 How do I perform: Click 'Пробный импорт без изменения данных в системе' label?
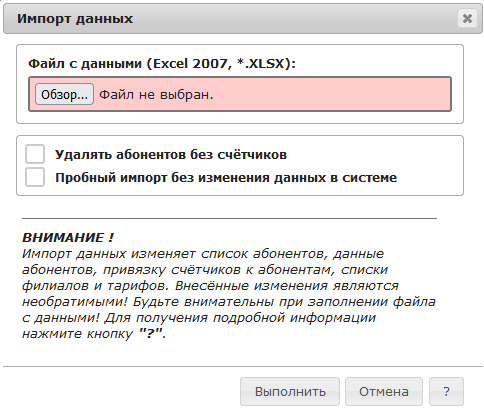tap(226, 178)
